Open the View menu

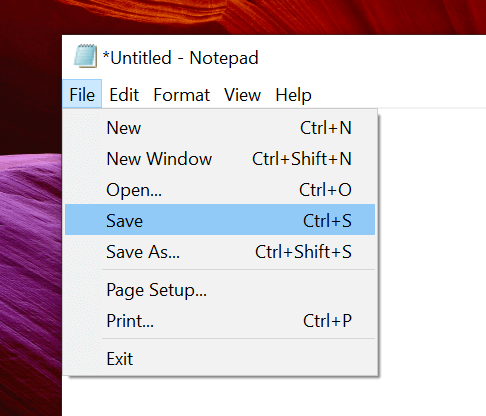point(242,95)
